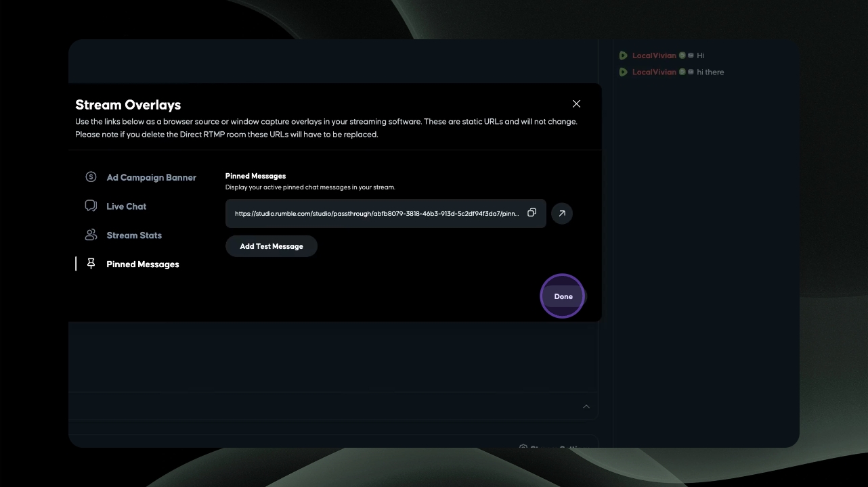This screenshot has width=868, height=487.
Task: Collapse the panel using the up chevron behind the dialog
Action: (586, 407)
